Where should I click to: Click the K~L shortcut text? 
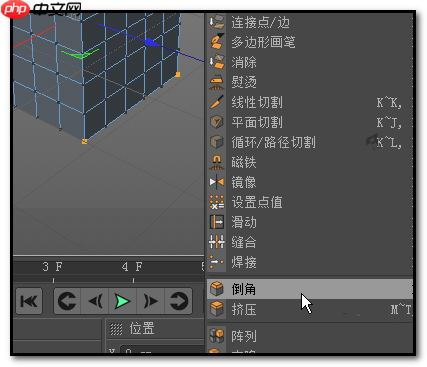coord(389,143)
